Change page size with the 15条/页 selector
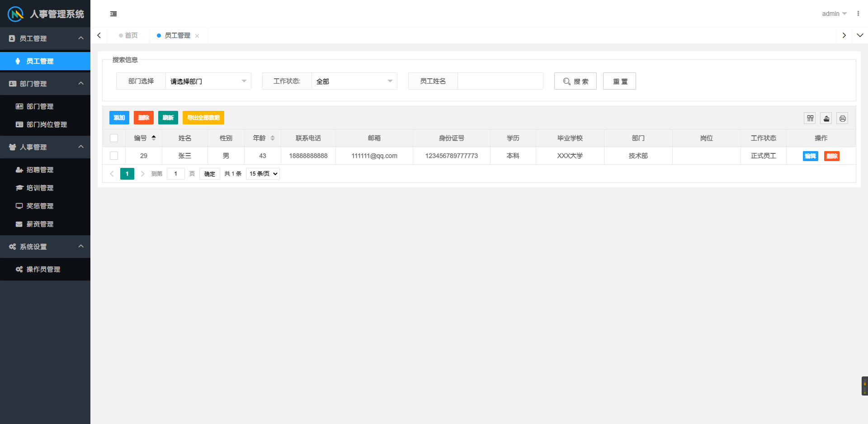 262,173
